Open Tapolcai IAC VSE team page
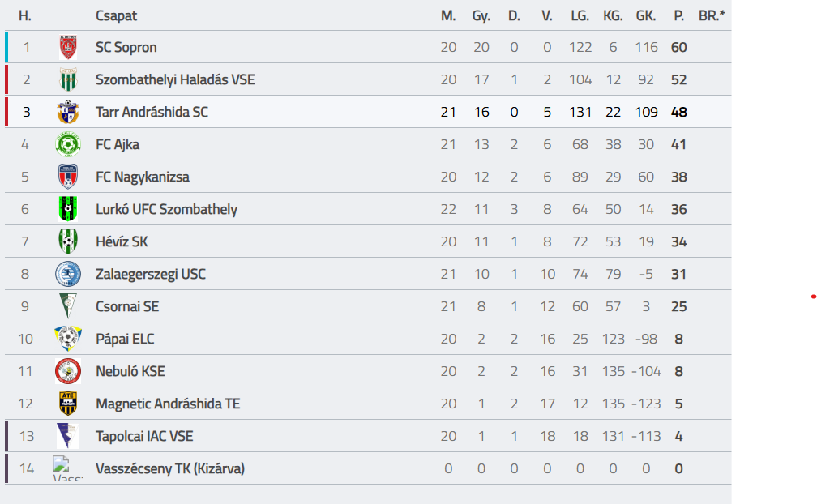817x504 pixels. coord(144,436)
